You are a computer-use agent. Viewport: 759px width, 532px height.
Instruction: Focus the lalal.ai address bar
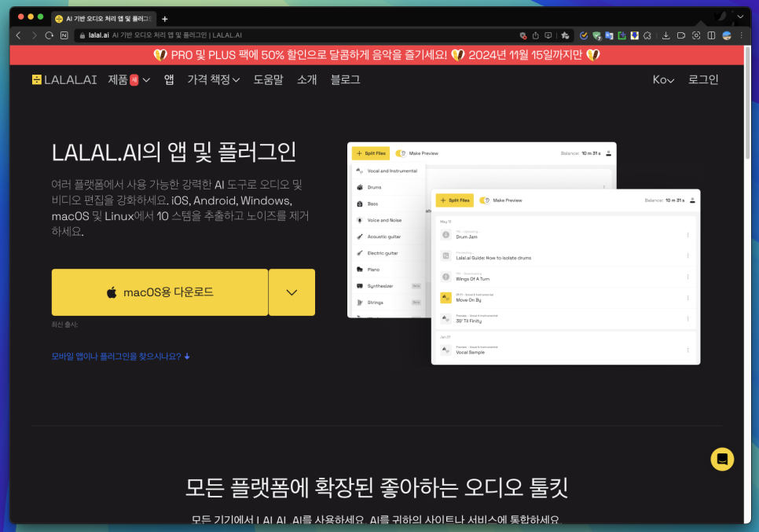click(300, 35)
